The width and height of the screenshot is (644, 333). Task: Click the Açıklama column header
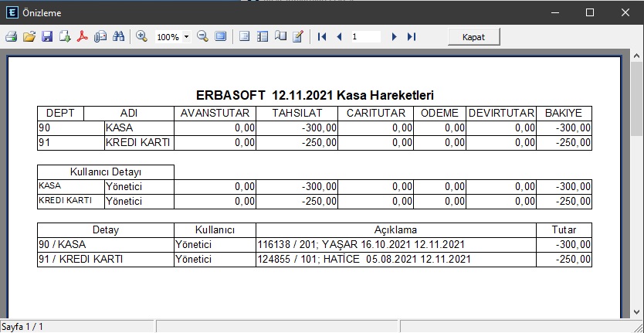point(396,230)
